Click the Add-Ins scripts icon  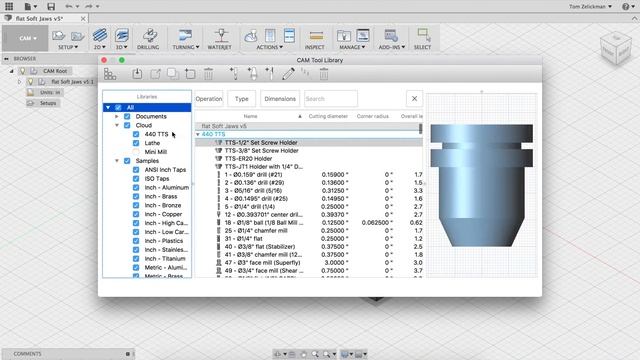pos(391,36)
